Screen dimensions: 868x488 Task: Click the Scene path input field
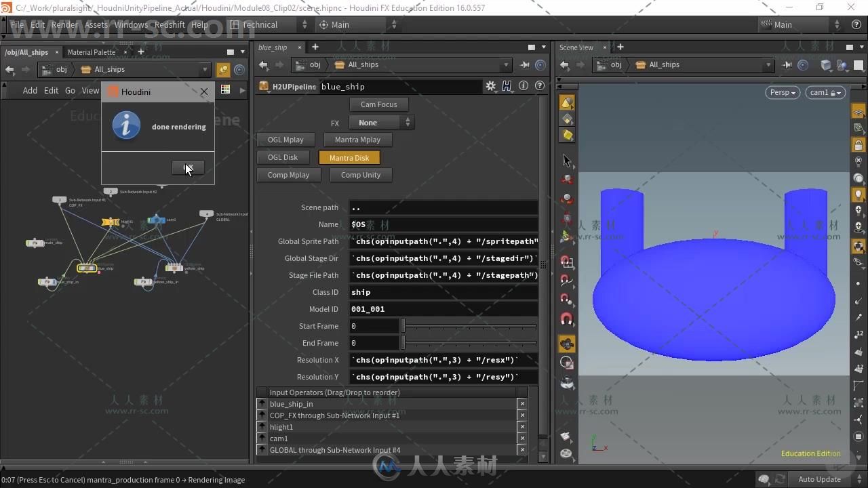click(443, 207)
